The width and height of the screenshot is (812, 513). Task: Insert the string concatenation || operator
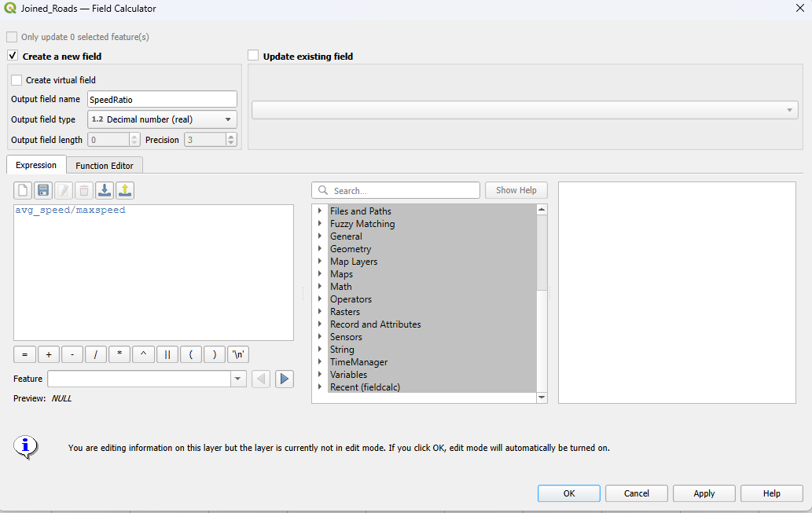[167, 354]
